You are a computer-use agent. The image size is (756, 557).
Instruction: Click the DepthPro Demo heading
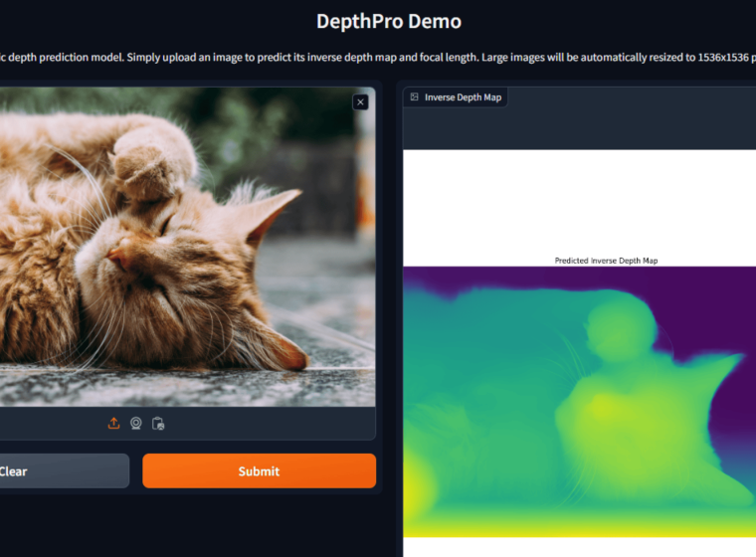(388, 21)
